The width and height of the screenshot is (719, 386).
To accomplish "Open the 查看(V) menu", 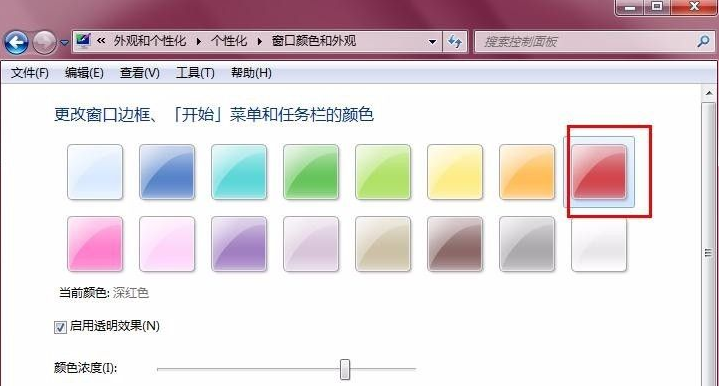I will point(140,73).
